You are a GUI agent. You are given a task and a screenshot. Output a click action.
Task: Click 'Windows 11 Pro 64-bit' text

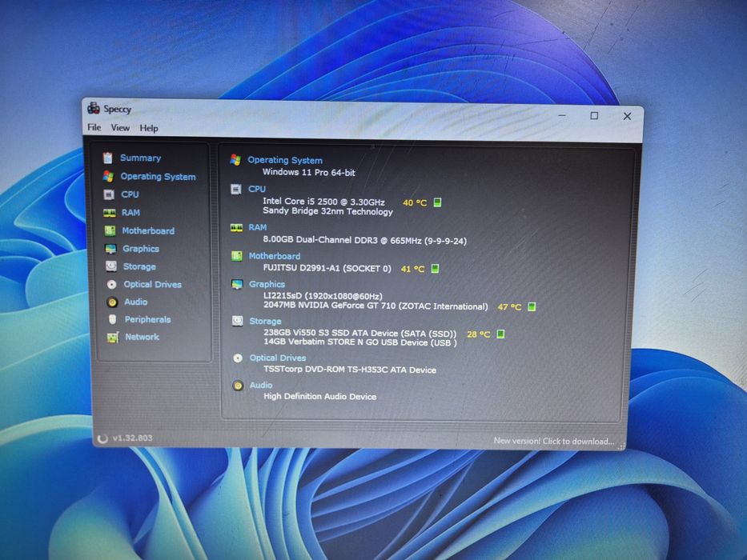tap(309, 172)
